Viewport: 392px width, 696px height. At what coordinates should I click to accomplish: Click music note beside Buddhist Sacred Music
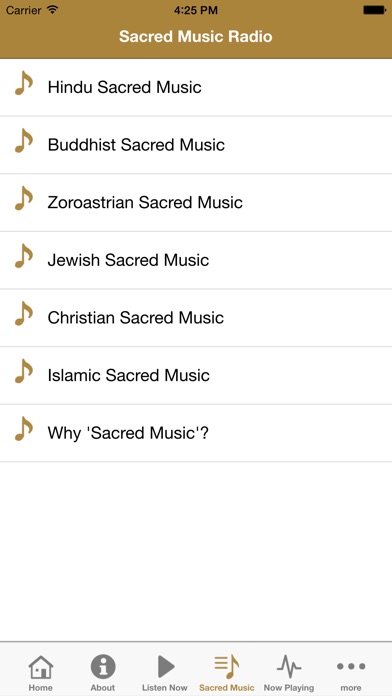tap(24, 141)
